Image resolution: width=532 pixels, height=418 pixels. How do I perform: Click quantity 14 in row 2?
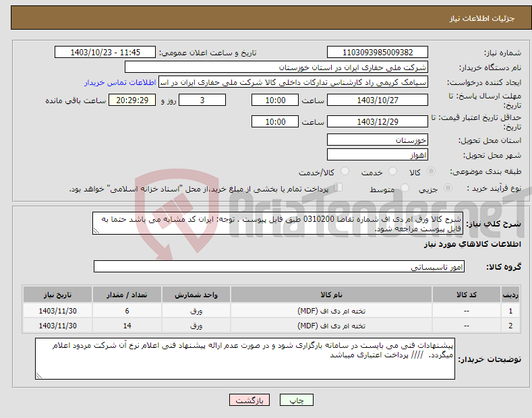[127, 326]
